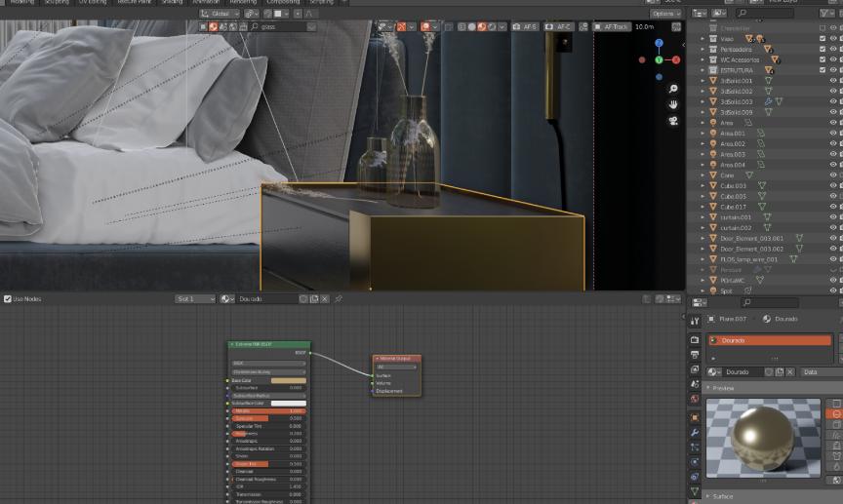Image resolution: width=843 pixels, height=504 pixels.
Task: Click the Options button in viewport header
Action: click(x=665, y=14)
